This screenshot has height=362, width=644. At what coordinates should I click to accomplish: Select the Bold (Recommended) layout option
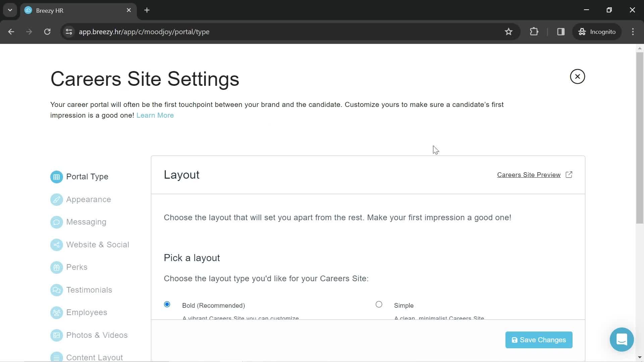point(167,304)
